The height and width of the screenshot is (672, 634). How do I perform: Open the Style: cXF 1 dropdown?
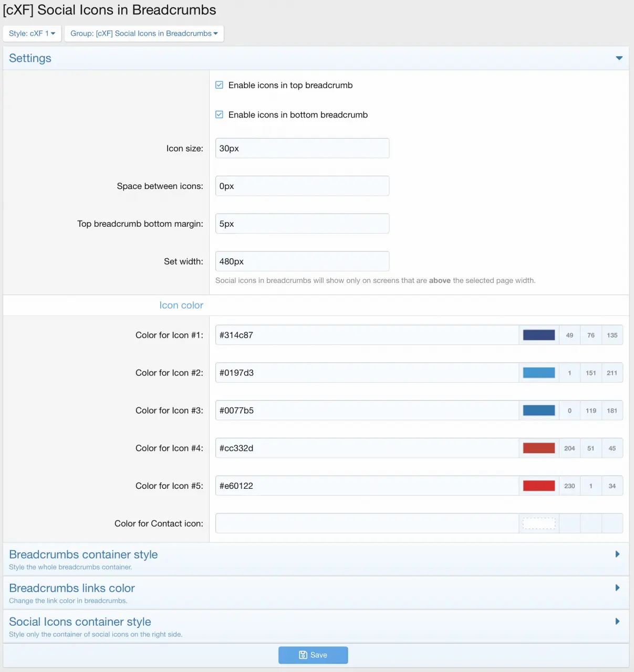click(32, 34)
